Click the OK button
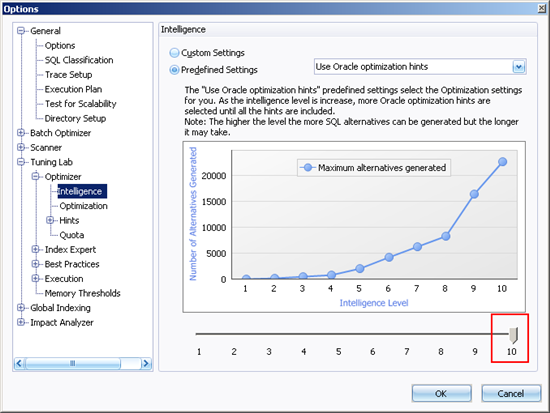Screen dimensions: 550x413 click(441, 394)
